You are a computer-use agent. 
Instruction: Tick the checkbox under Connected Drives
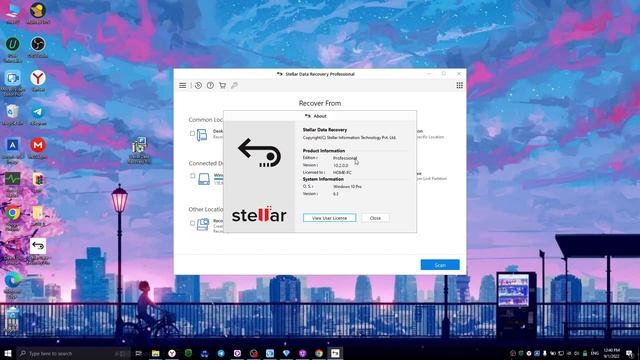pos(192,176)
